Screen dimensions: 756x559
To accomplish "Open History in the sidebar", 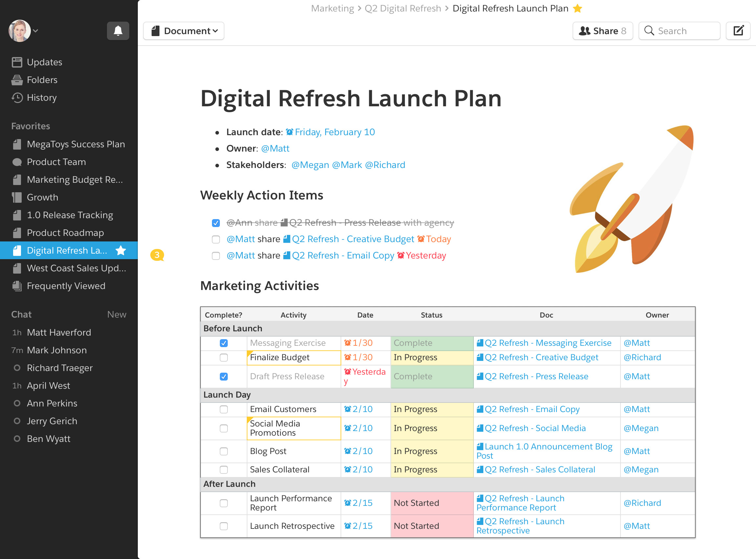I will tap(41, 98).
